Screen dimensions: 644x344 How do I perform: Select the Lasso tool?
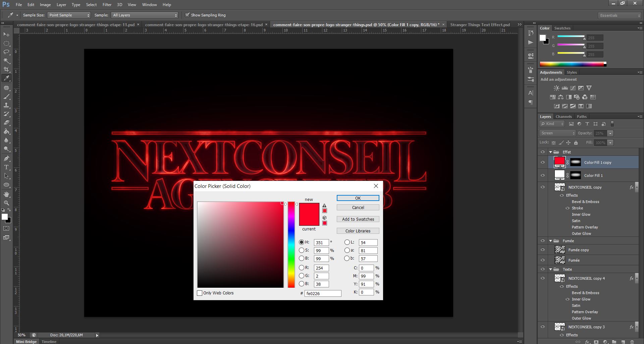6,52
